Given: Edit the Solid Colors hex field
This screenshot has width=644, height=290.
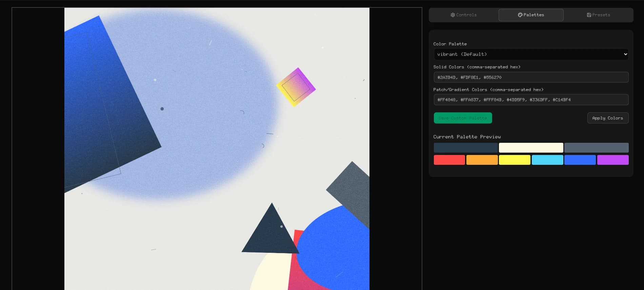Looking at the screenshot, I should (531, 77).
